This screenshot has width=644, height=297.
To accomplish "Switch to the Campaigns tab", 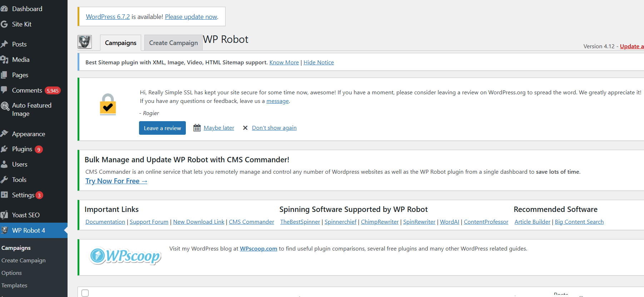I will pyautogui.click(x=120, y=43).
